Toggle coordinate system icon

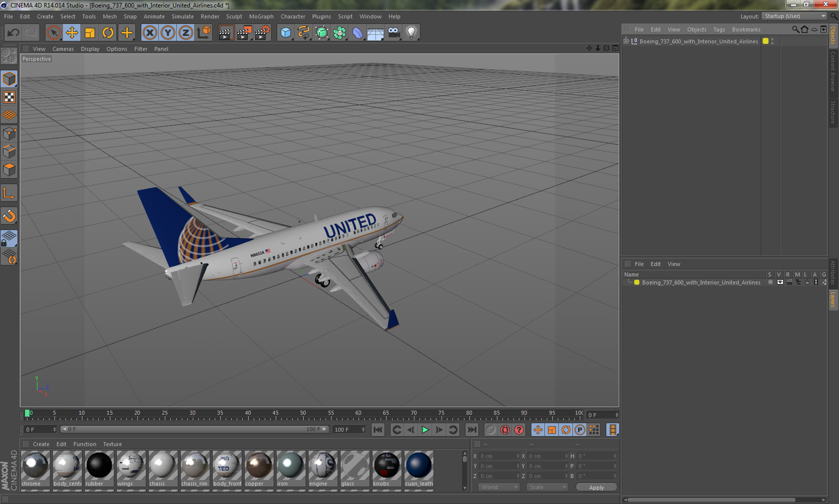[x=204, y=33]
